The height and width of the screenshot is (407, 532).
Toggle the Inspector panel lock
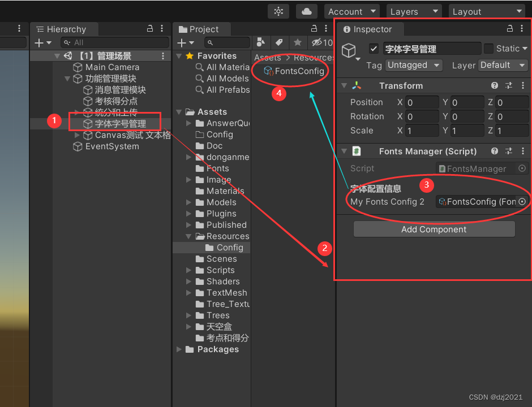[x=509, y=28]
